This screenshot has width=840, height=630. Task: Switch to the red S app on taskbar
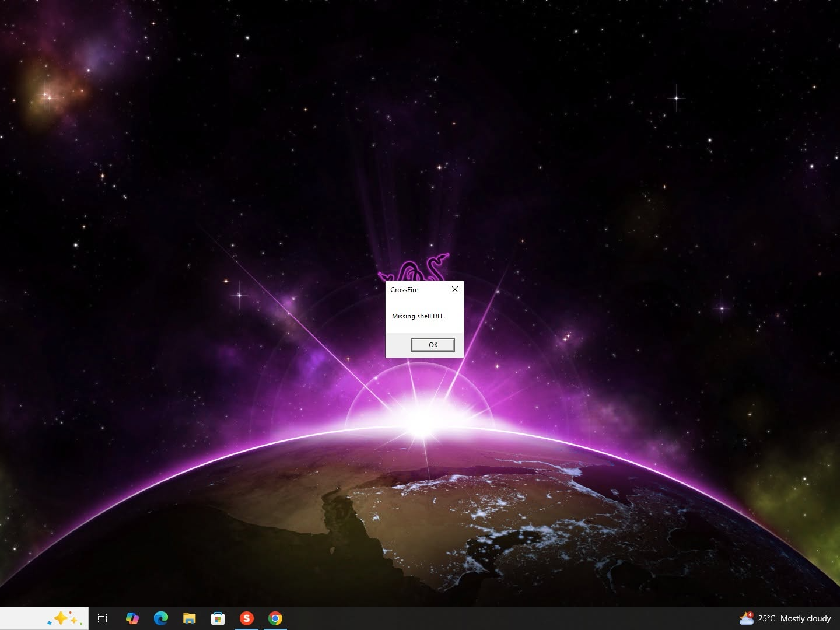(x=247, y=618)
